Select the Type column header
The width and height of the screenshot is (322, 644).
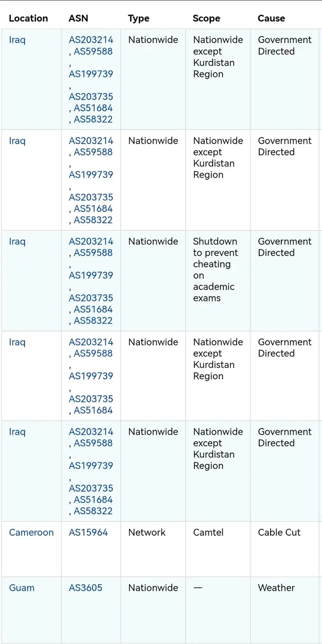139,18
